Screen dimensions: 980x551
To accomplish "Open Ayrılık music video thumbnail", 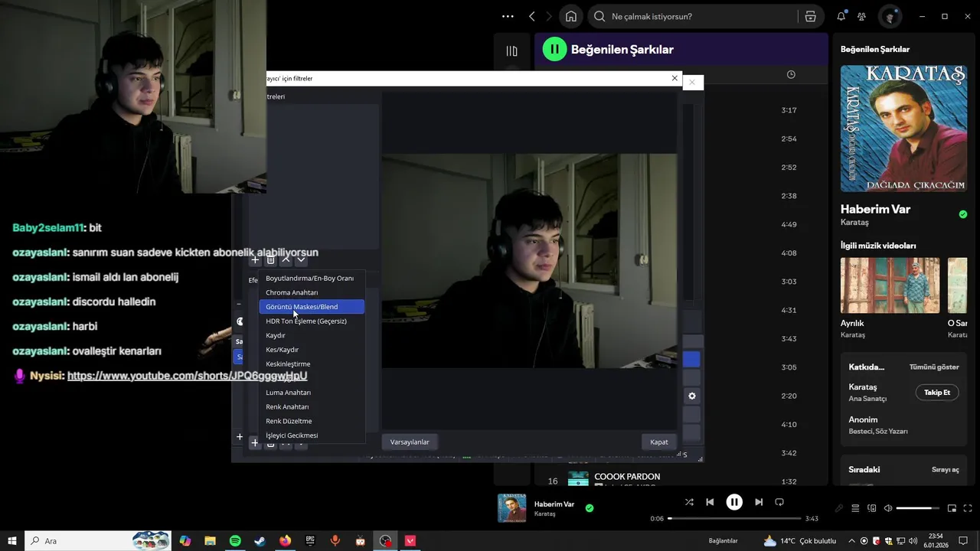I will pyautogui.click(x=890, y=285).
